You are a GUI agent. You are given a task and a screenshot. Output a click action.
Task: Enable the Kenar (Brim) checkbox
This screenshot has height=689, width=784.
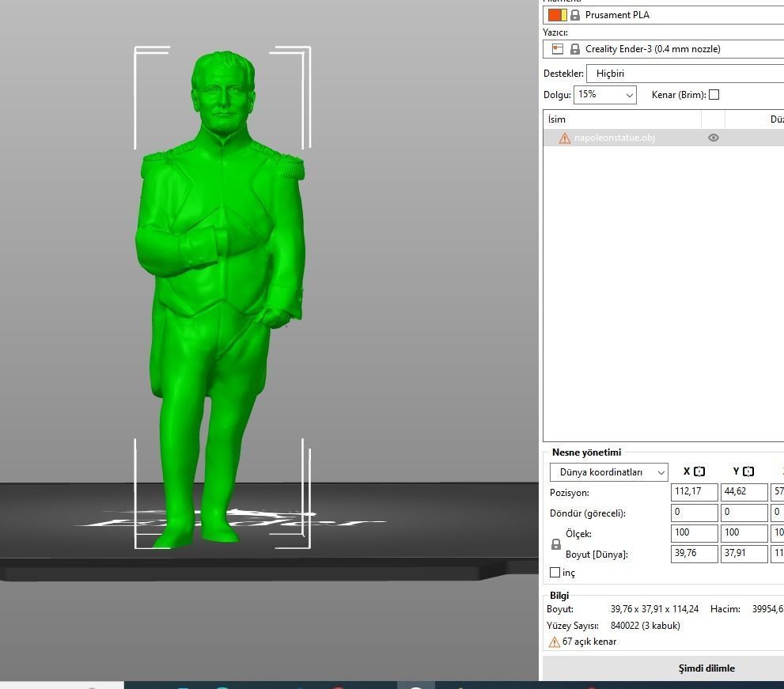(714, 94)
